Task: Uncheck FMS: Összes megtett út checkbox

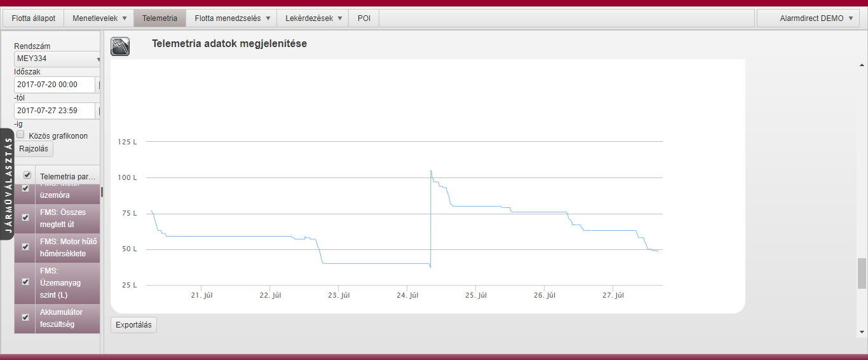Action: [25, 218]
